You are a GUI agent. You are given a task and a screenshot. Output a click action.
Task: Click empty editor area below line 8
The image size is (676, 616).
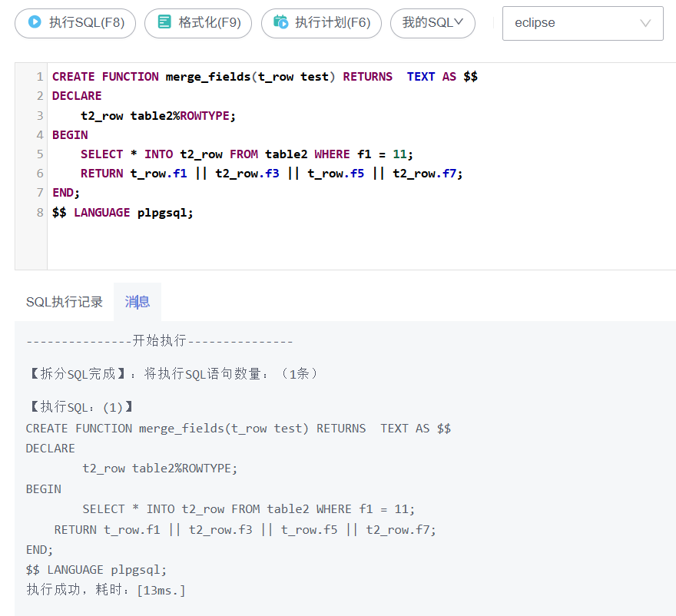click(x=361, y=246)
